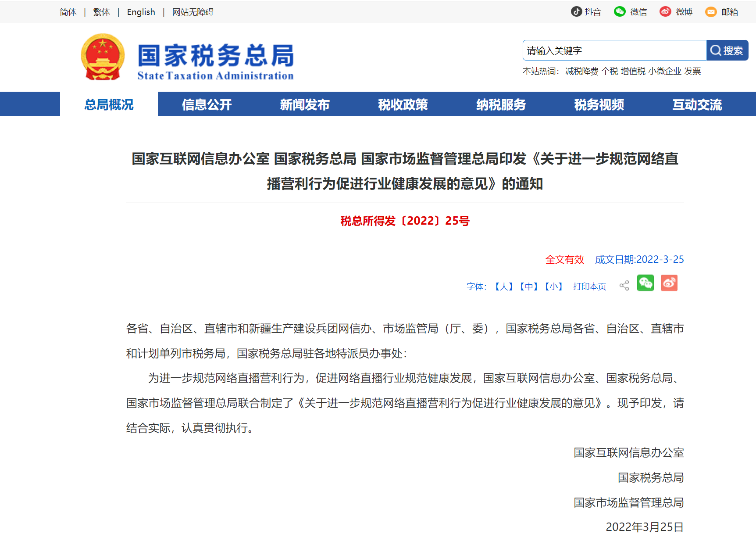
Task: Switch site language to English
Action: (141, 12)
